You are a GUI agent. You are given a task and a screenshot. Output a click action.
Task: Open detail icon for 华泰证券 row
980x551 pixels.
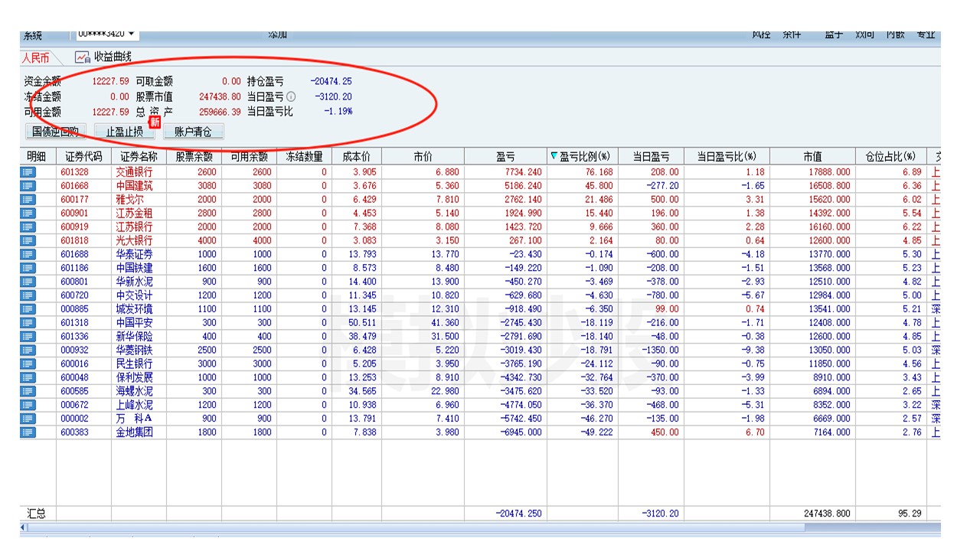(x=28, y=254)
